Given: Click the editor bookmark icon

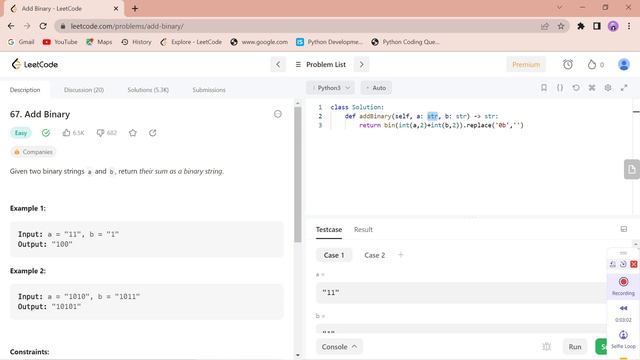Looking at the screenshot, I should 544,88.
